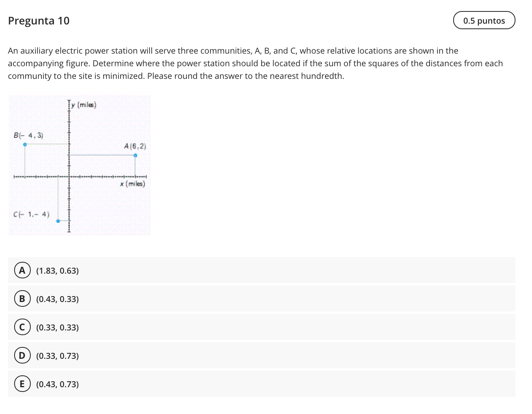Image resolution: width=532 pixels, height=414 pixels.
Task: Mark the letter C answer circle
Action: tap(22, 327)
